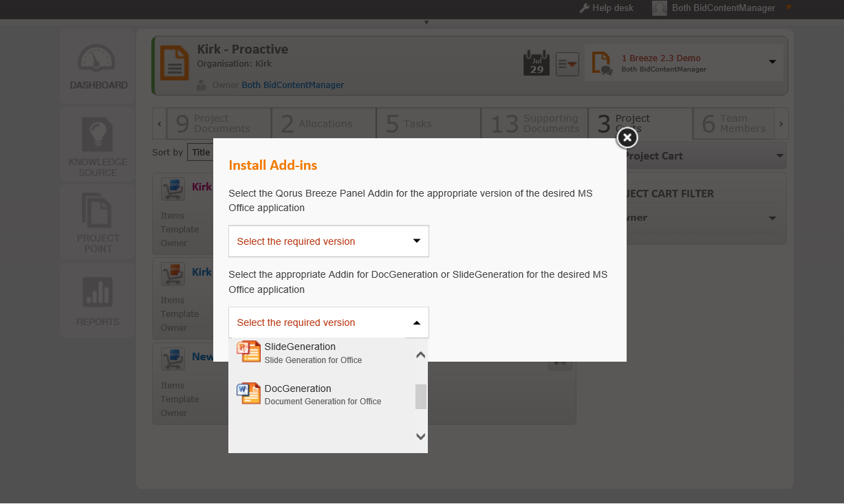Click the scroll up arrow in add-in list

pyautogui.click(x=421, y=355)
